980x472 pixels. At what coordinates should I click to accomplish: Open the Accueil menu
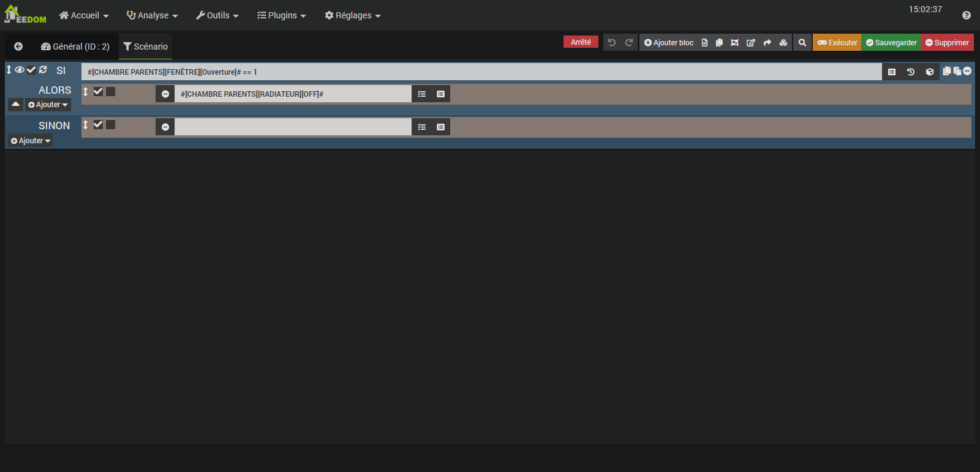click(x=84, y=15)
